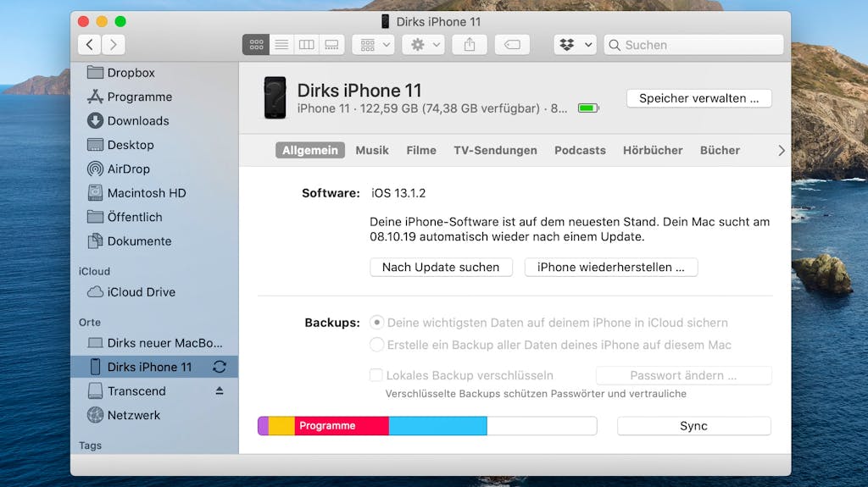
Task: Open Öffentlich folder in sidebar
Action: 155,217
